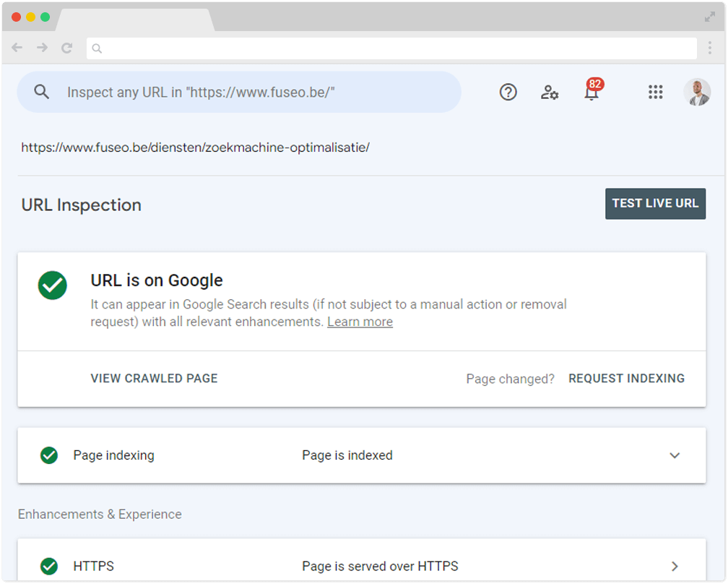Focus the browser address bar
Viewport: 728px width, 584px height.
pos(391,48)
